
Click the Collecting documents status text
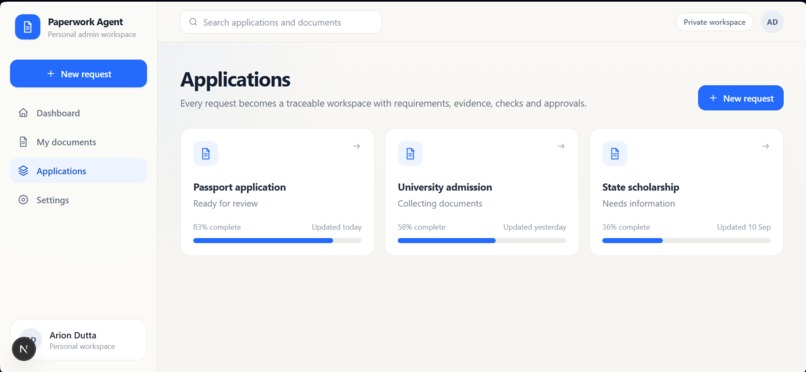[x=440, y=203]
